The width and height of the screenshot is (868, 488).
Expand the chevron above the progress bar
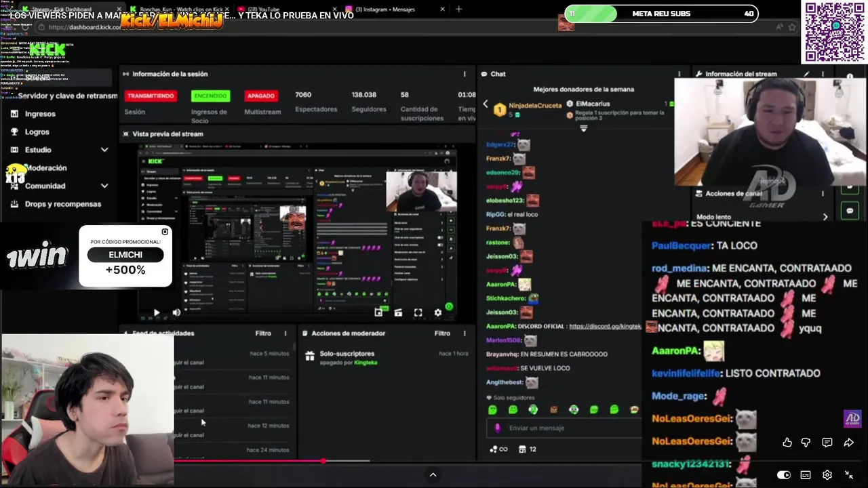(433, 475)
